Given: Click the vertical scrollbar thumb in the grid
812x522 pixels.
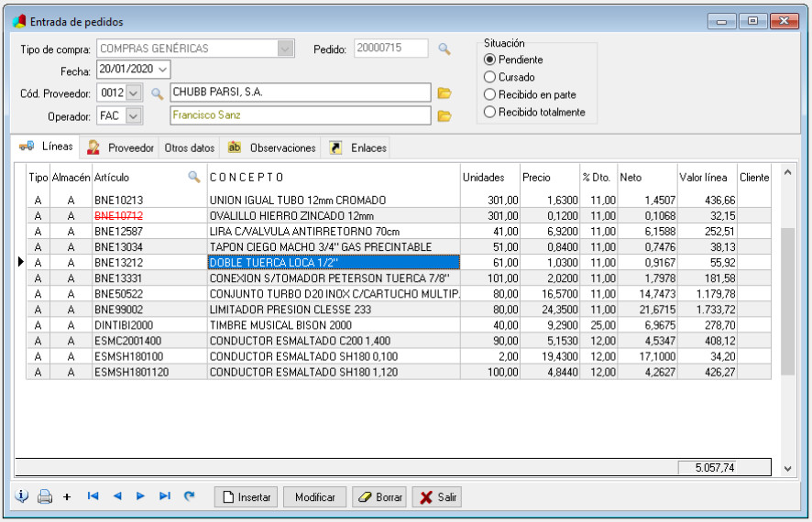Looking at the screenshot, I should tap(787, 301).
